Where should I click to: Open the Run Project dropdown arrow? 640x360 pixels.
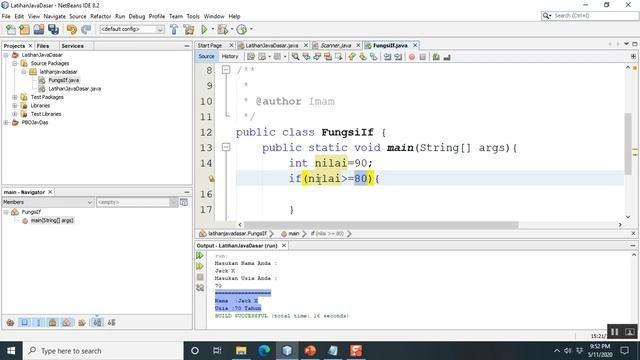click(x=213, y=29)
